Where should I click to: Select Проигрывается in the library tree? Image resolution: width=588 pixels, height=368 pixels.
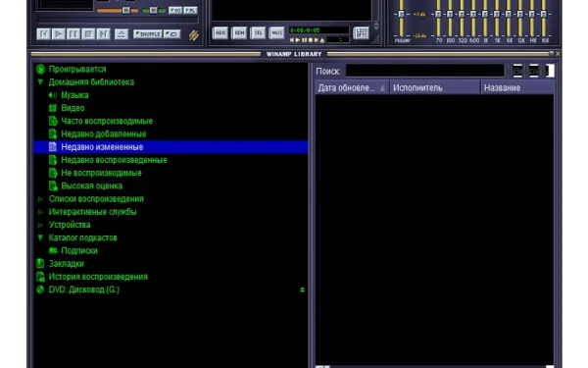[x=77, y=69]
